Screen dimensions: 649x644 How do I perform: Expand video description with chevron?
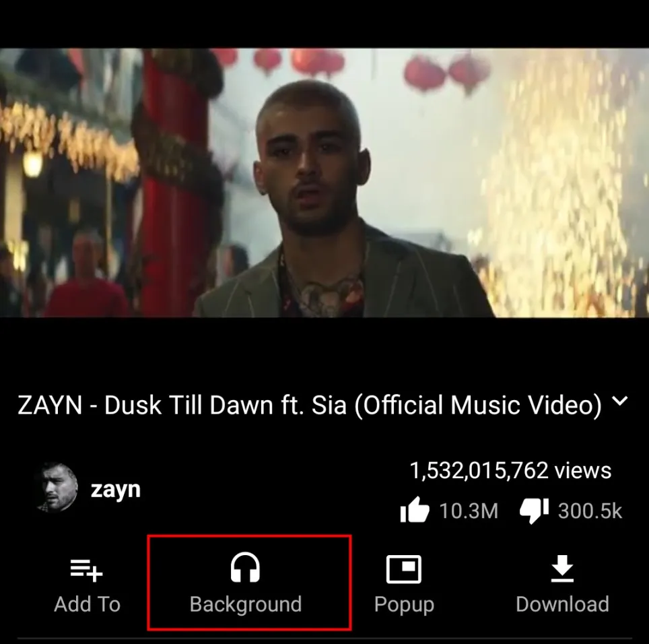point(619,401)
